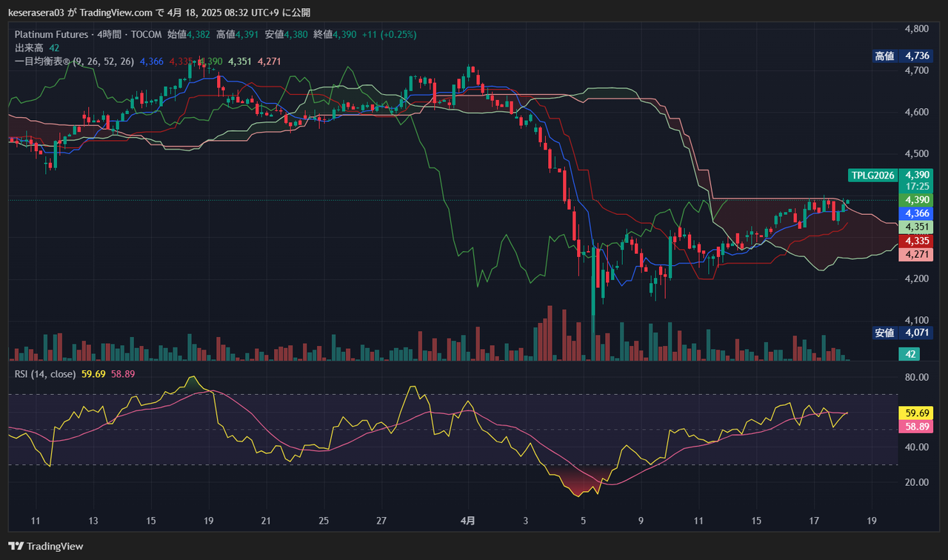The height and width of the screenshot is (560, 948).
Task: Click the pink 4,271 price scale tag
Action: pyautogui.click(x=915, y=255)
